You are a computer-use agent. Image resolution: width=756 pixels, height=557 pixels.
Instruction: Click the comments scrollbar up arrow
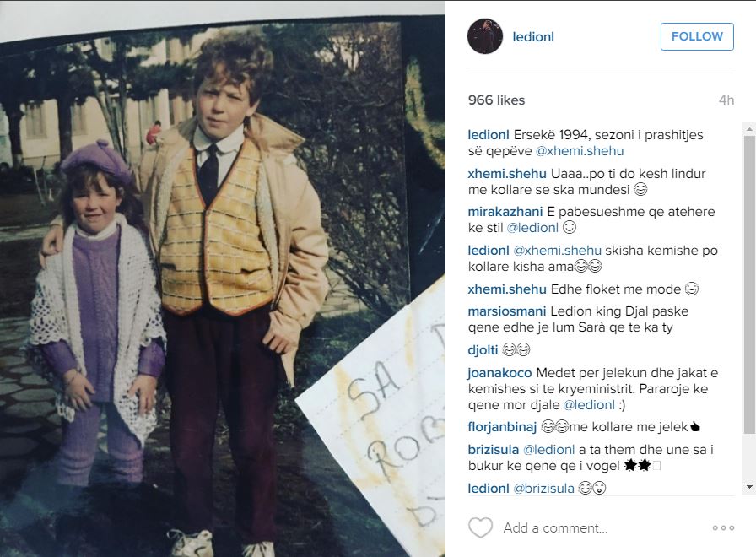(749, 129)
